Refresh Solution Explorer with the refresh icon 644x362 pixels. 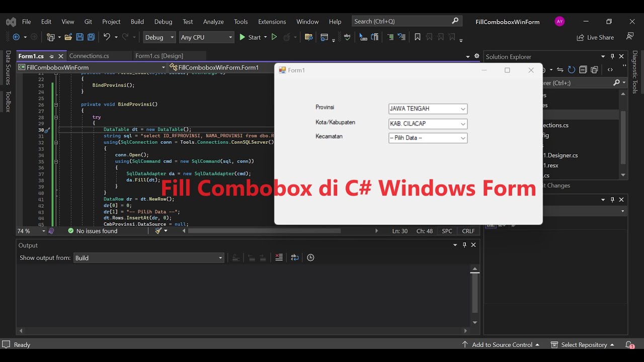click(x=572, y=70)
